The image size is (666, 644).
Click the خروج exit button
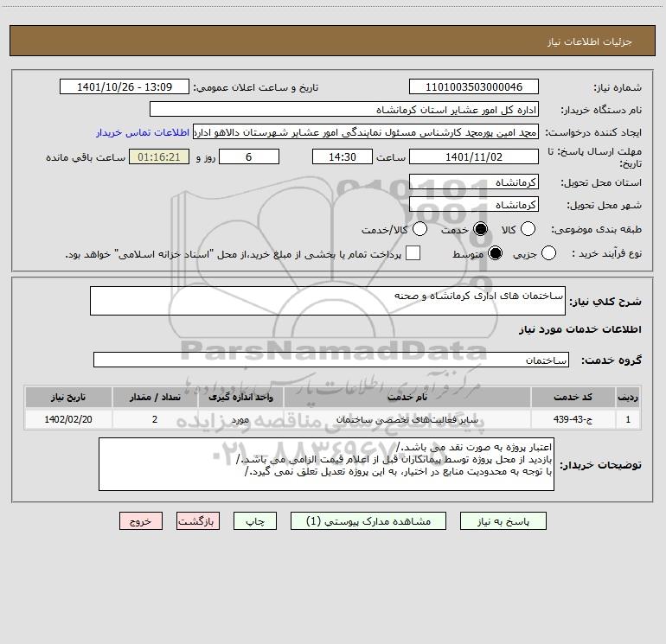coord(141,521)
